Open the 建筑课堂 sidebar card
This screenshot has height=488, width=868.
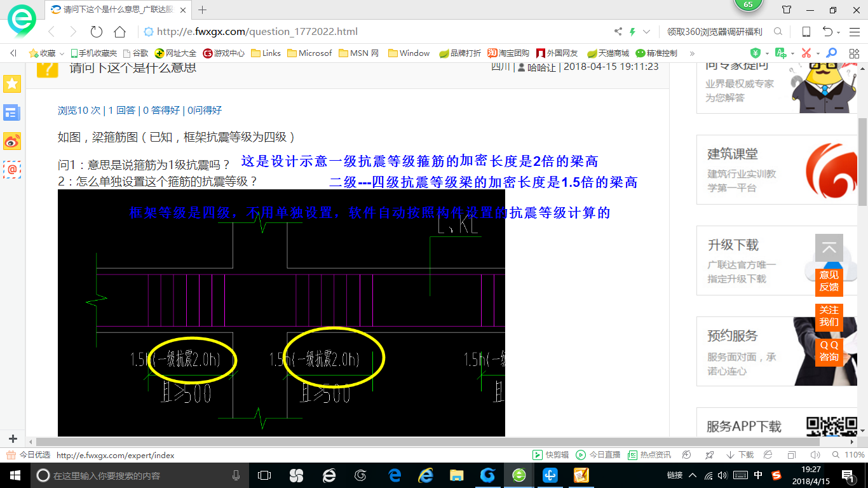(776, 169)
